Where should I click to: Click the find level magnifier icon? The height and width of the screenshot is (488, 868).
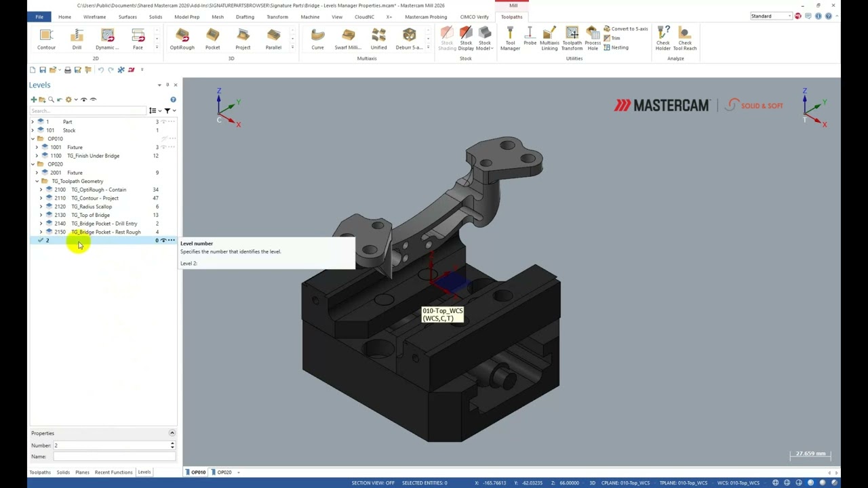[50, 100]
